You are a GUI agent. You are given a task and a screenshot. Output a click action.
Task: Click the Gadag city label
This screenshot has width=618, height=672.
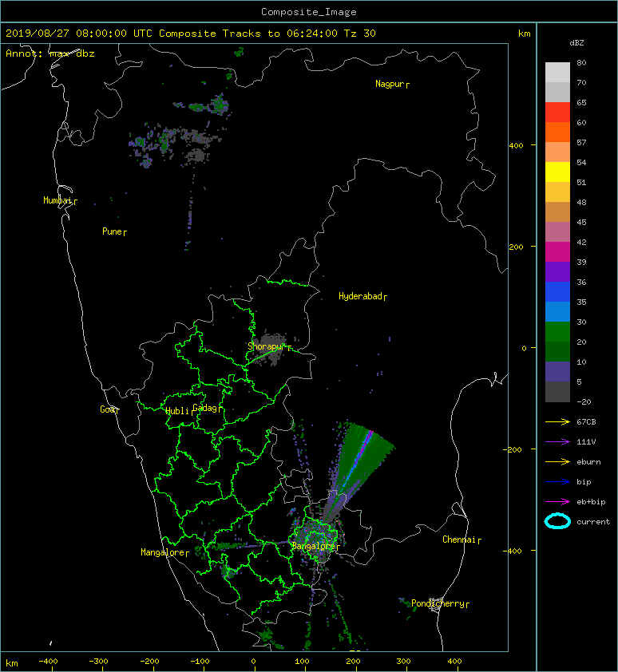pyautogui.click(x=207, y=408)
